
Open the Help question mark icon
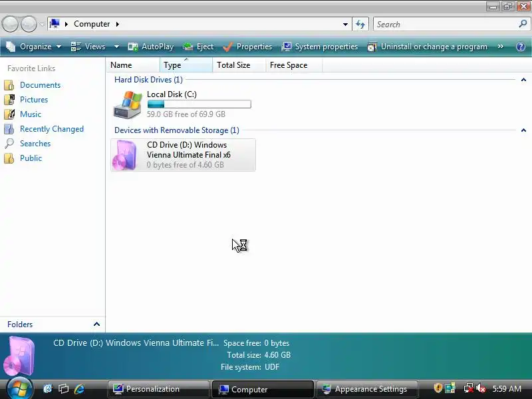tap(521, 47)
